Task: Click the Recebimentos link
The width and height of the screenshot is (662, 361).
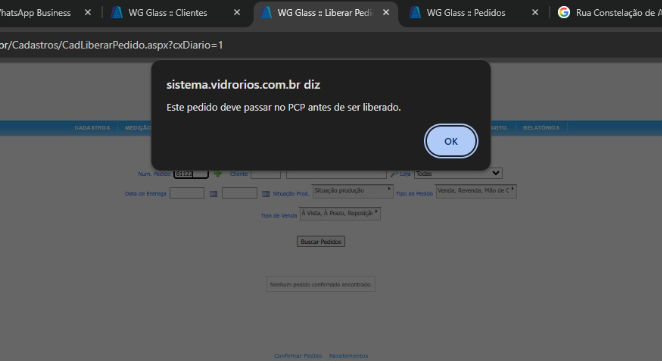Action: coord(348,356)
